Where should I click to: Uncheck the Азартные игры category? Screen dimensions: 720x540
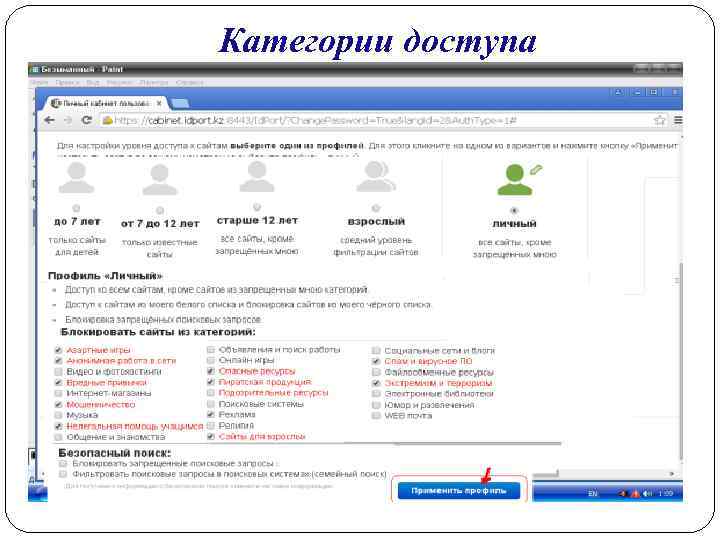58,350
